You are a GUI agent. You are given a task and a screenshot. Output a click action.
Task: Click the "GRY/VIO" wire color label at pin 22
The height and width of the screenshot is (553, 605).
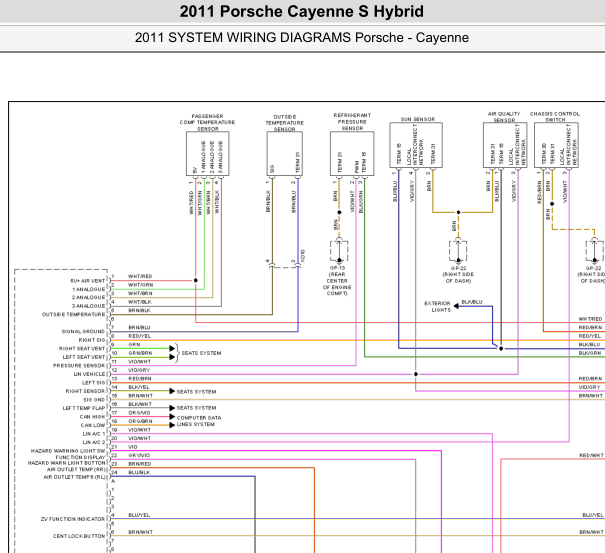(x=139, y=455)
